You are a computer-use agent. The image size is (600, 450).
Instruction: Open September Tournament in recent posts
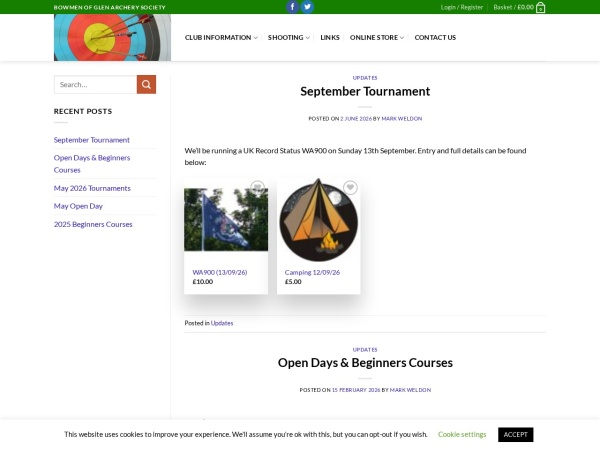tap(92, 140)
